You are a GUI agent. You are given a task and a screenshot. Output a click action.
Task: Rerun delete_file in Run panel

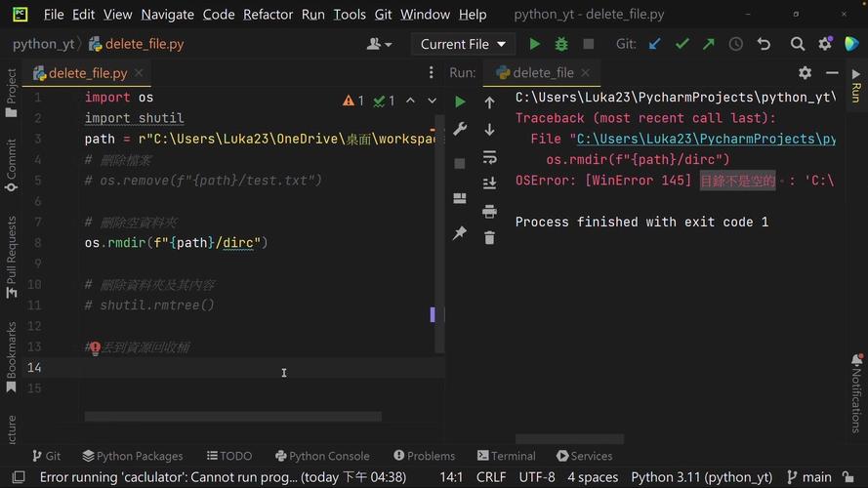tap(460, 102)
